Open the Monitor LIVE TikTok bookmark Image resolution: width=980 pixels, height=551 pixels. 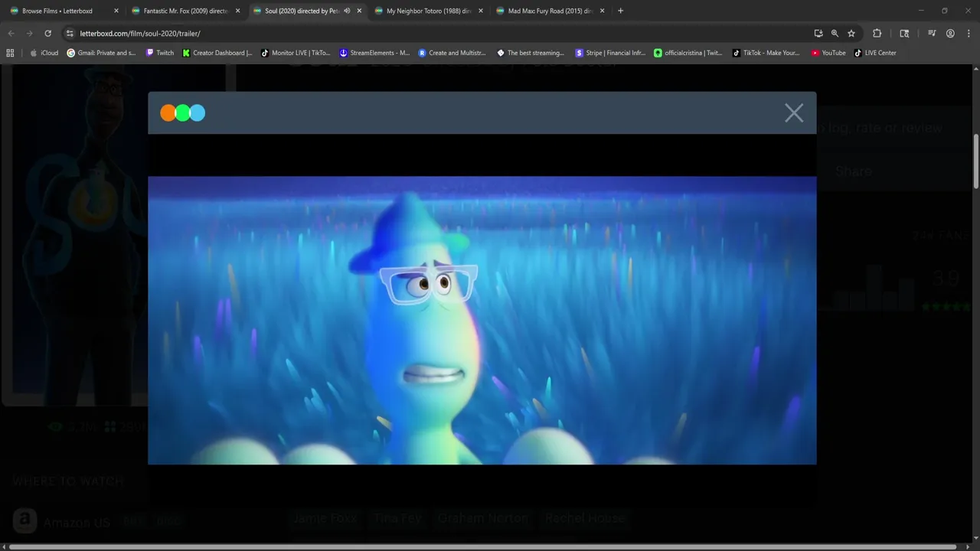coord(296,53)
